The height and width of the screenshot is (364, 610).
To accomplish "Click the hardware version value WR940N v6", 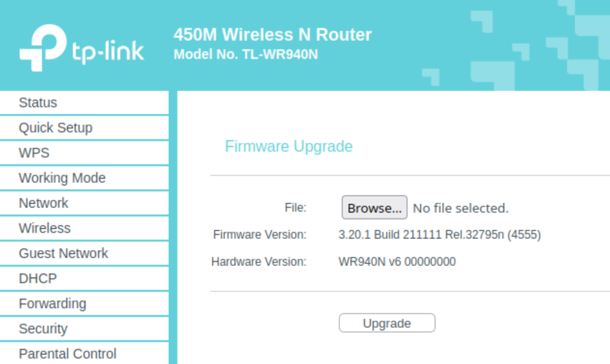I will click(x=397, y=262).
